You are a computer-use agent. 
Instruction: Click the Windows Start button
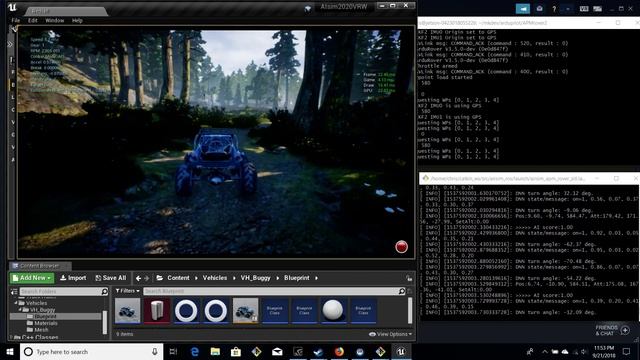click(x=10, y=351)
